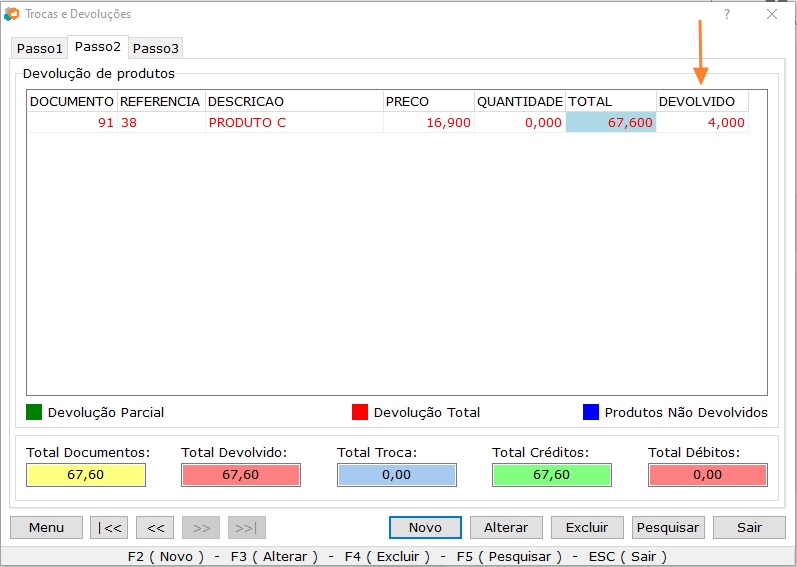
Task: Switch to the Passo3 tab
Action: point(156,48)
